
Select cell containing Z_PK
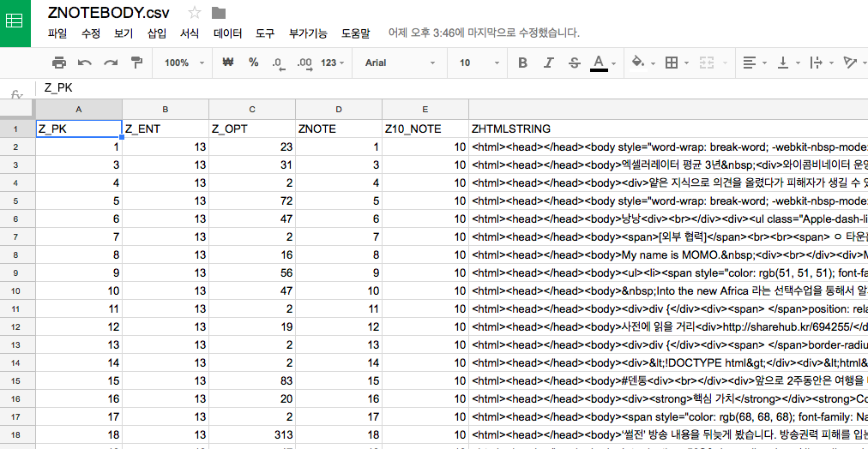[x=79, y=129]
